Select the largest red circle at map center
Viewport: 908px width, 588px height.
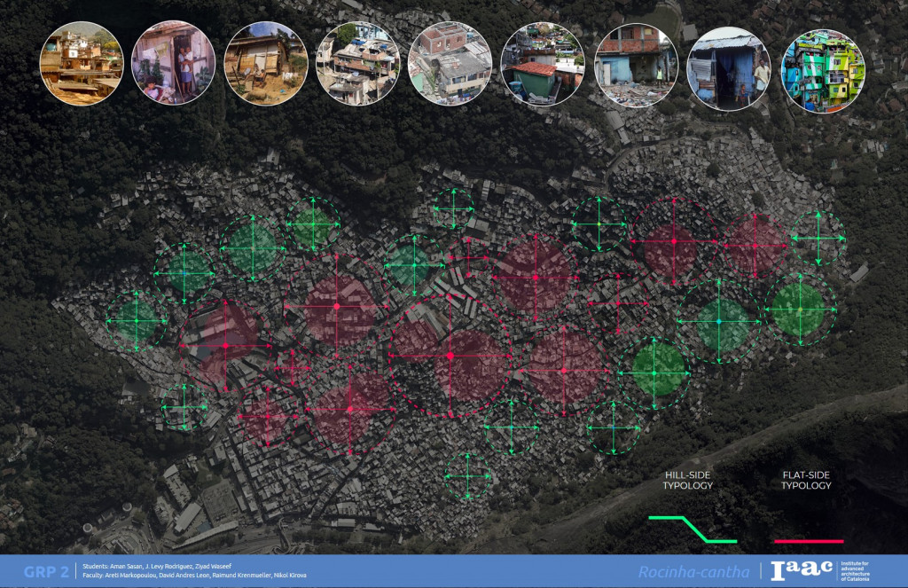[450, 356]
